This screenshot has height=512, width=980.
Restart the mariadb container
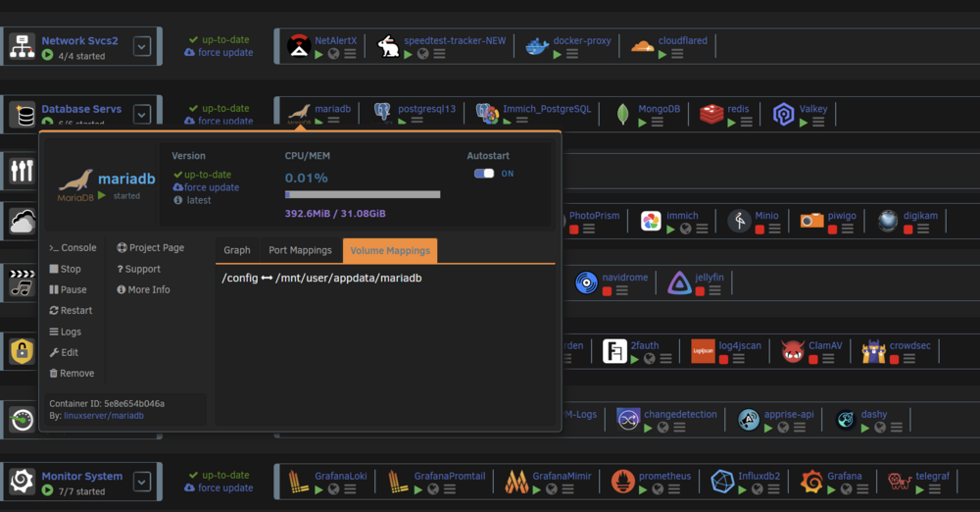coord(71,311)
